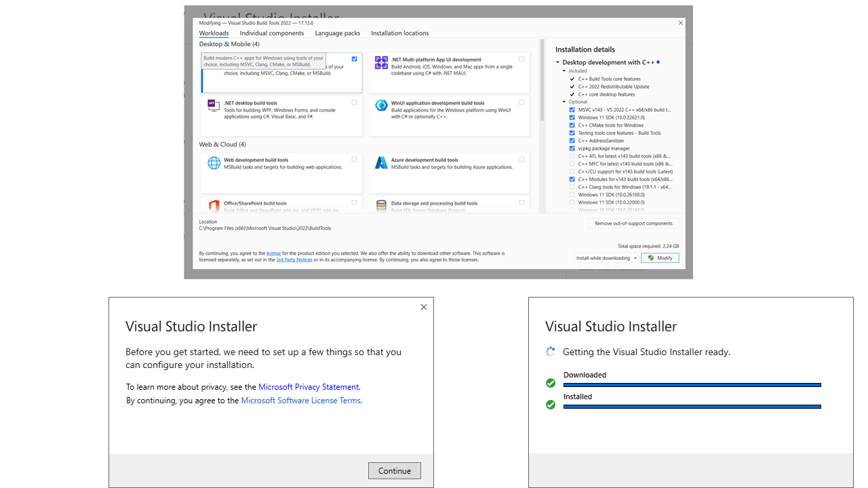Enable C++ ATL for latest v143 build tools
The image size is (868, 488).
(572, 155)
